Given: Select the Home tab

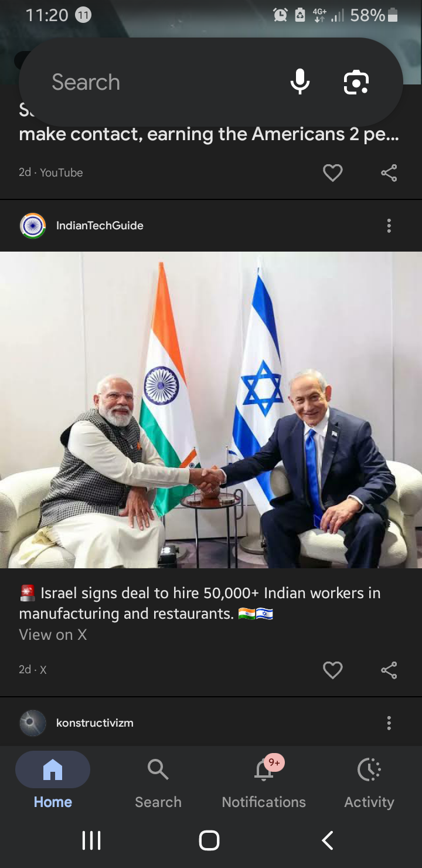Looking at the screenshot, I should point(53,781).
